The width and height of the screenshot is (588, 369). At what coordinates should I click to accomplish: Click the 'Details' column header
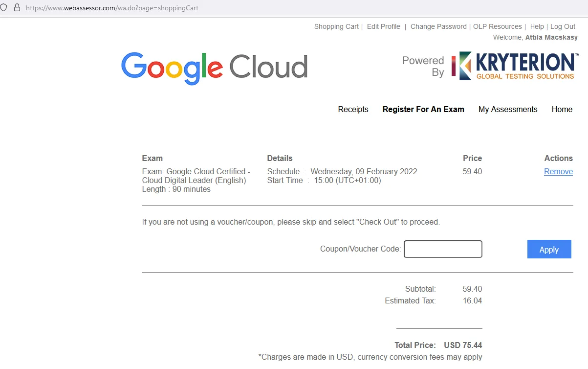(x=280, y=158)
